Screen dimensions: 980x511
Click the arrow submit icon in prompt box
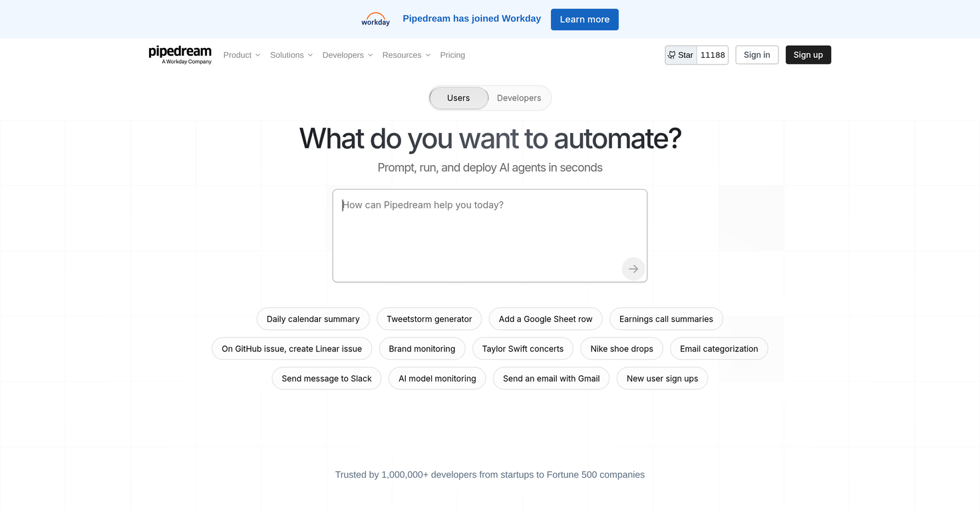[x=633, y=269]
